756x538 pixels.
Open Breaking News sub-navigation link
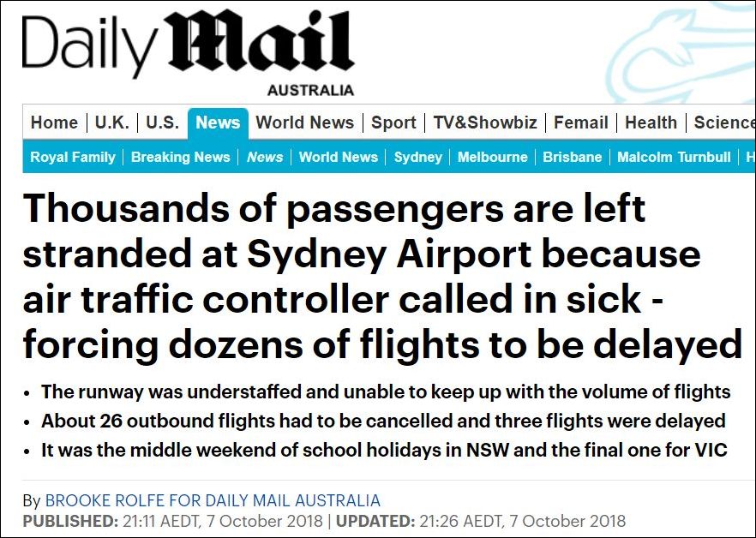point(180,157)
